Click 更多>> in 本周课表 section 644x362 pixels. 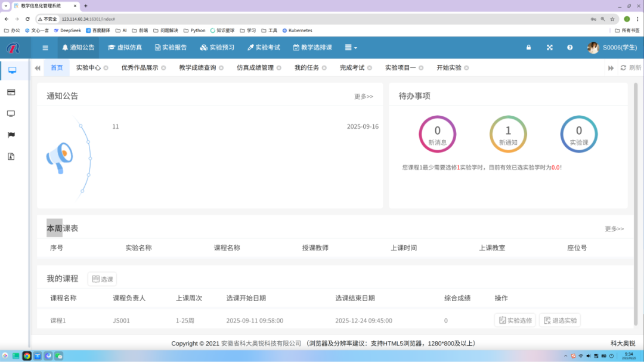[x=614, y=229]
